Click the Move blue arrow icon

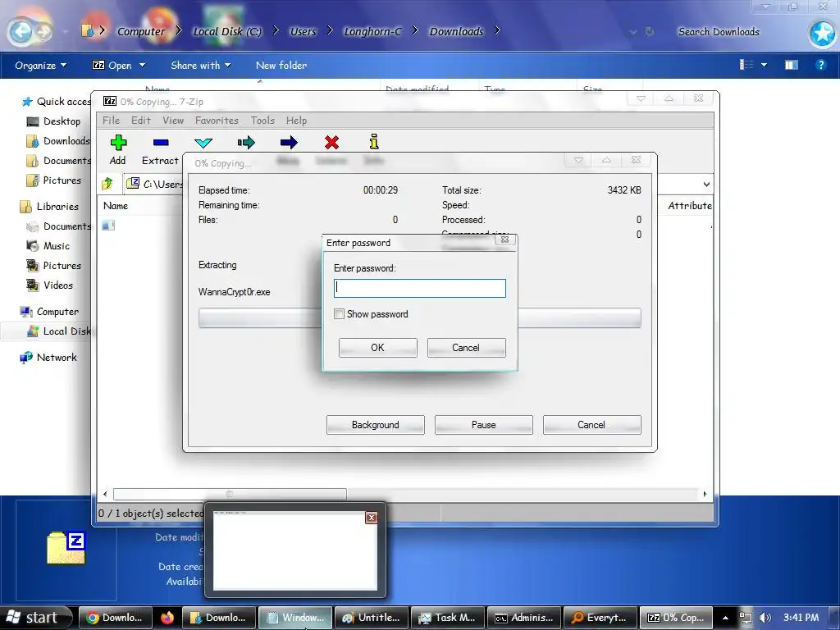pyautogui.click(x=289, y=143)
